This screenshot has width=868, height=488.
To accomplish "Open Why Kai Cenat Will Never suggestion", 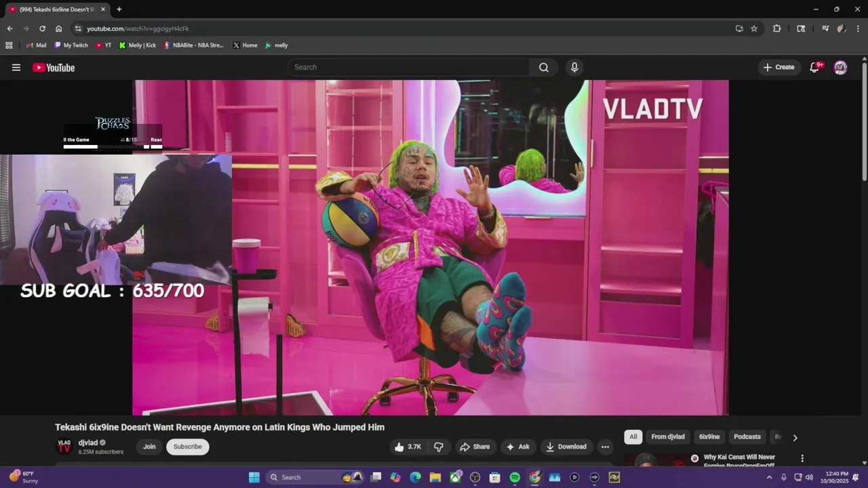I will pos(739,461).
